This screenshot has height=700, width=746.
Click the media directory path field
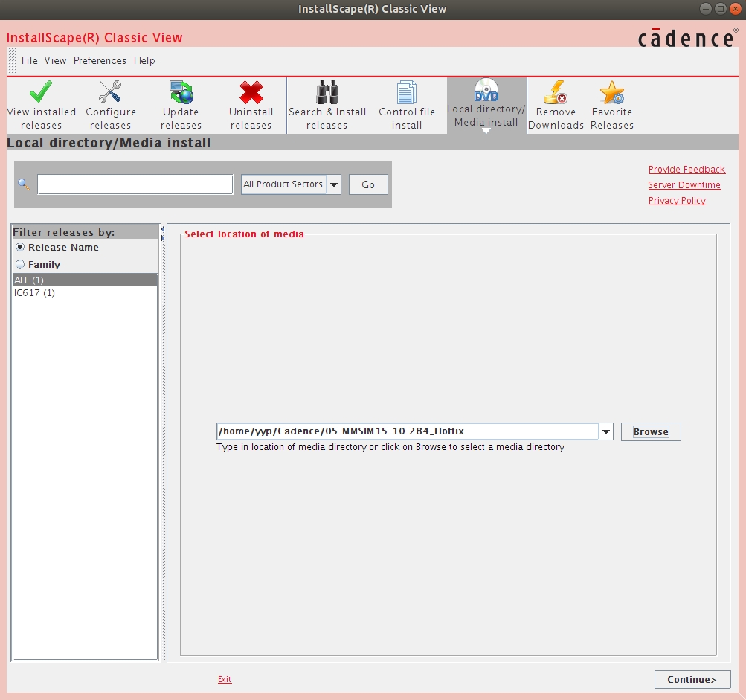(408, 431)
